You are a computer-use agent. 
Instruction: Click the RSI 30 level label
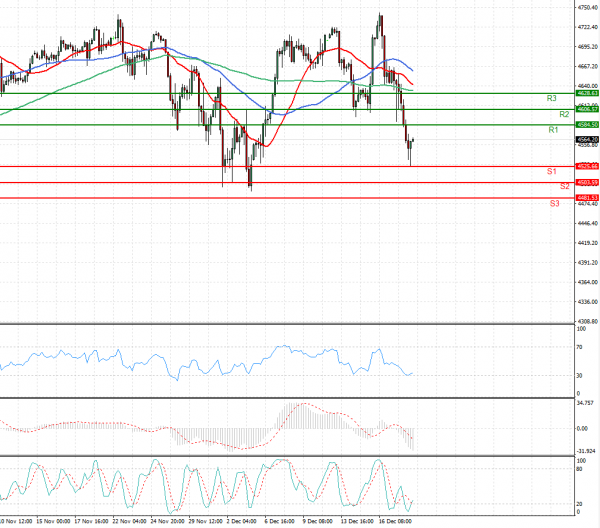click(579, 376)
